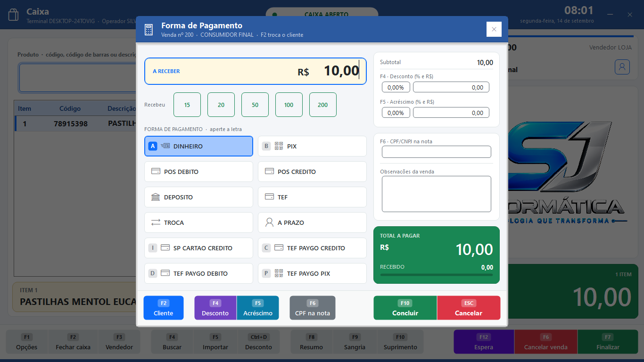Confirm payment with F10 Concluir
Image resolution: width=644 pixels, height=362 pixels.
(x=405, y=308)
